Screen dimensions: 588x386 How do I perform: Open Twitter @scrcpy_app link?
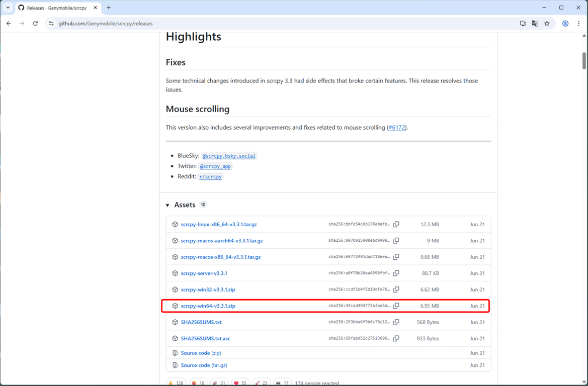[215, 166]
